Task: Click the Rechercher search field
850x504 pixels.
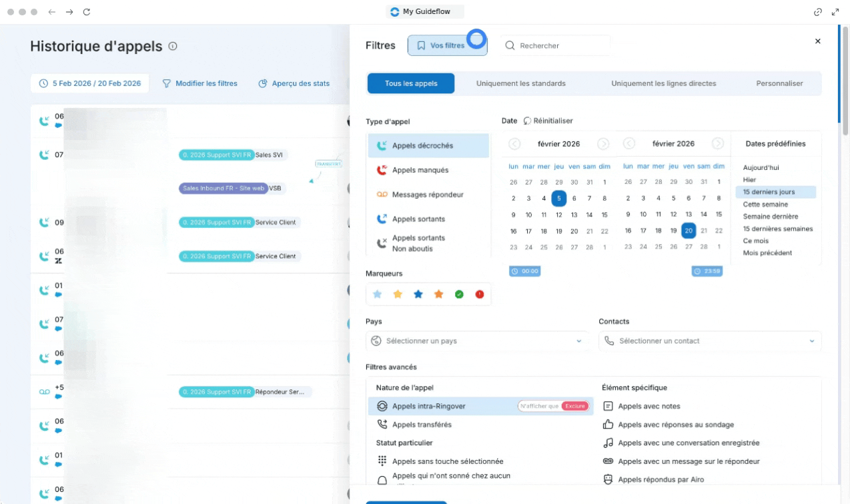Action: [556, 45]
